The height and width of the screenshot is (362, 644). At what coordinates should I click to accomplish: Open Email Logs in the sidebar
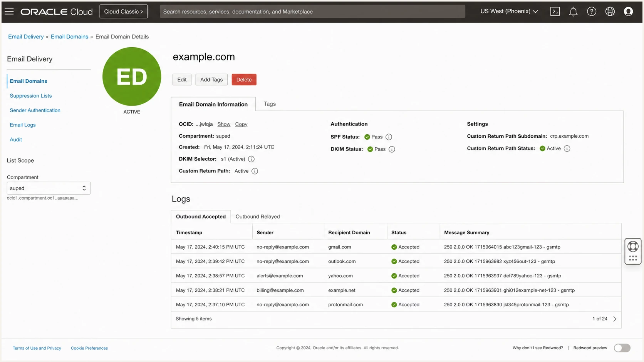click(x=23, y=125)
